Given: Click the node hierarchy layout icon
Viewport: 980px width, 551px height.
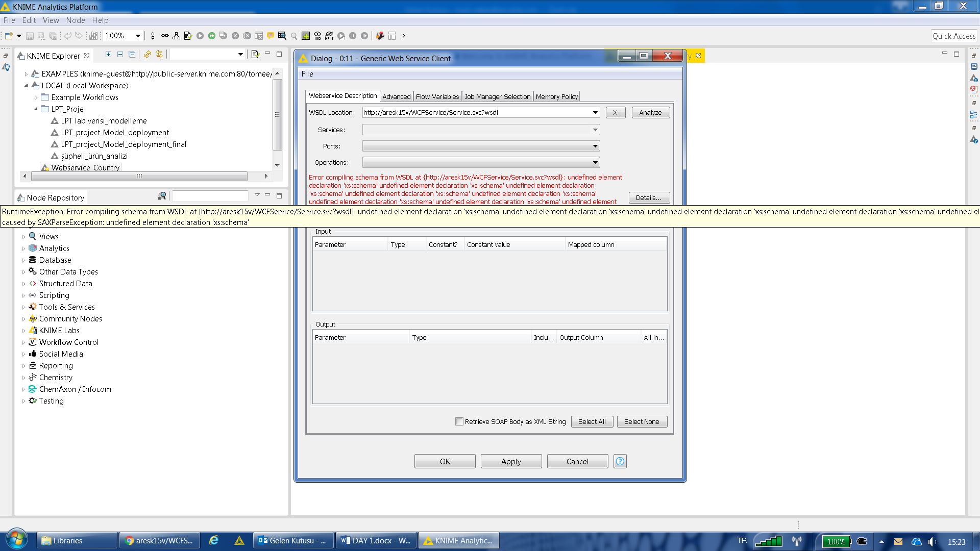Looking at the screenshot, I should (x=176, y=36).
